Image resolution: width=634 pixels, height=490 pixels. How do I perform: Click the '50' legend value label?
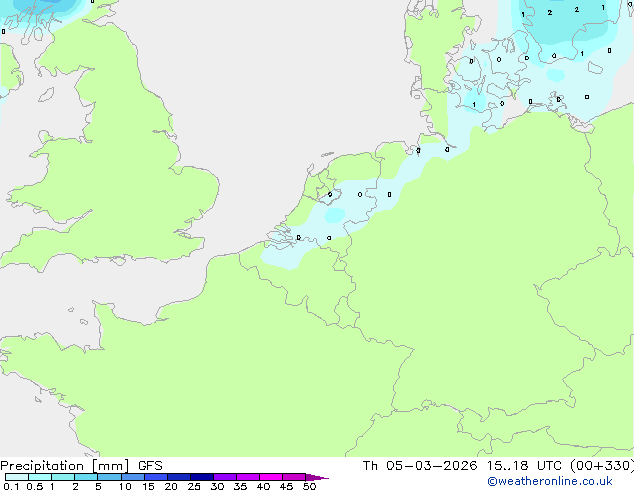[310, 486]
